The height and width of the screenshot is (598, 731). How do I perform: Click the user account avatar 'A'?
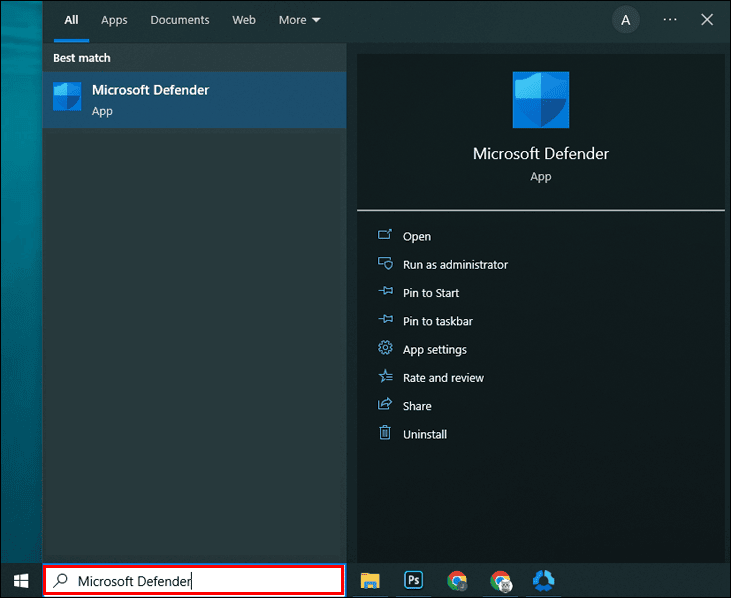point(626,20)
